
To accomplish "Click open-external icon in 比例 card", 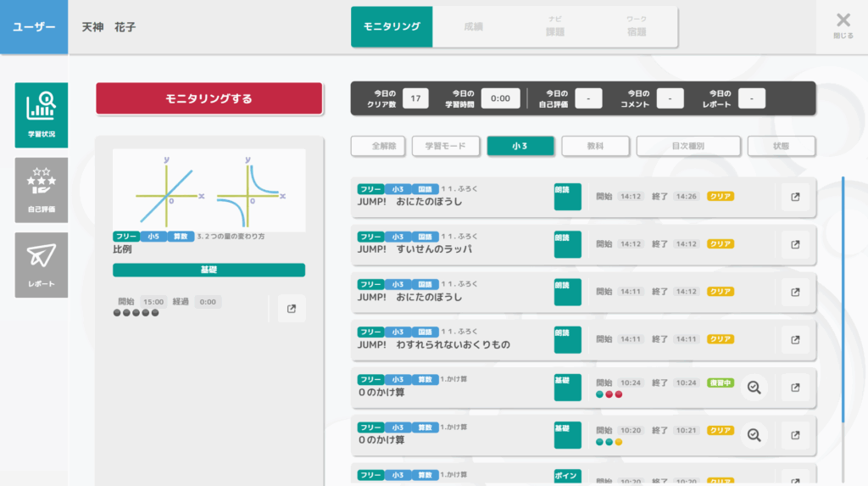I will pyautogui.click(x=292, y=309).
